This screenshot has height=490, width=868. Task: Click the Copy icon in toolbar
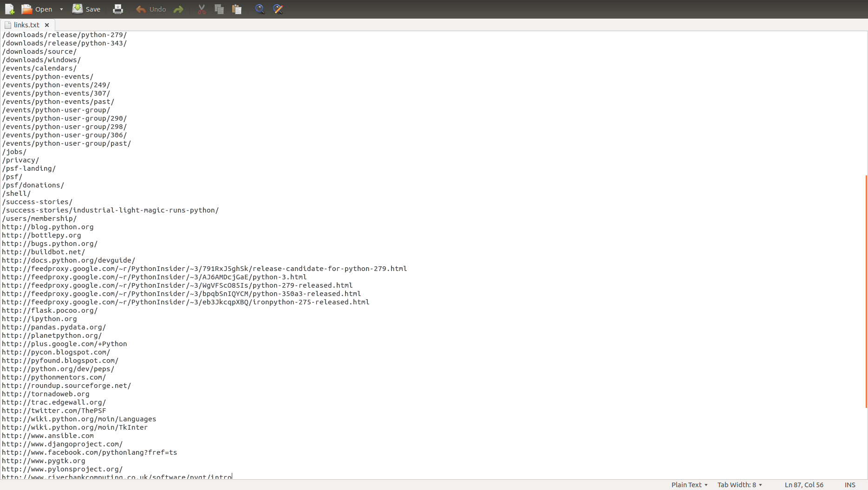click(x=219, y=9)
